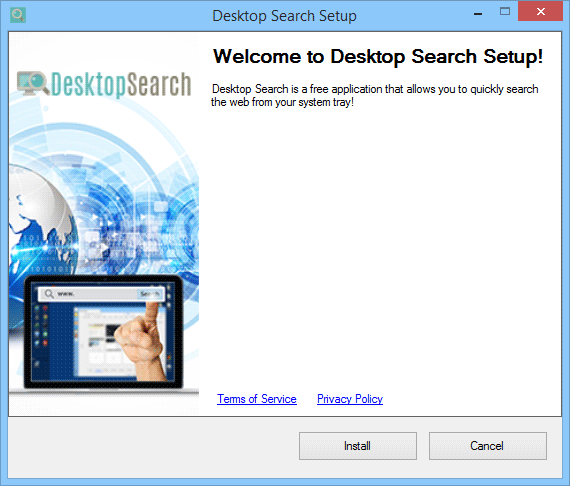Click the laptop illustration in side banner
This screenshot has height=486, width=570.
(104, 334)
